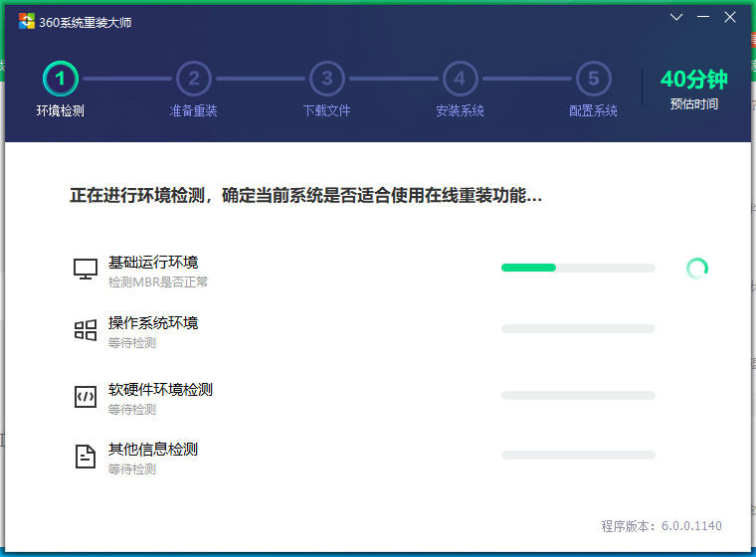
Task: Select the 准备重装 step label
Action: [194, 110]
